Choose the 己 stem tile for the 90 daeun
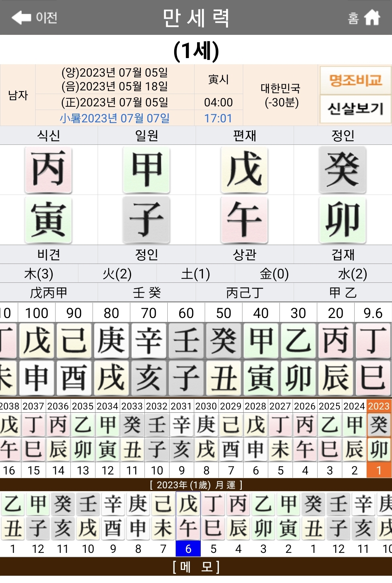This screenshot has height=583, width=392. [74, 341]
